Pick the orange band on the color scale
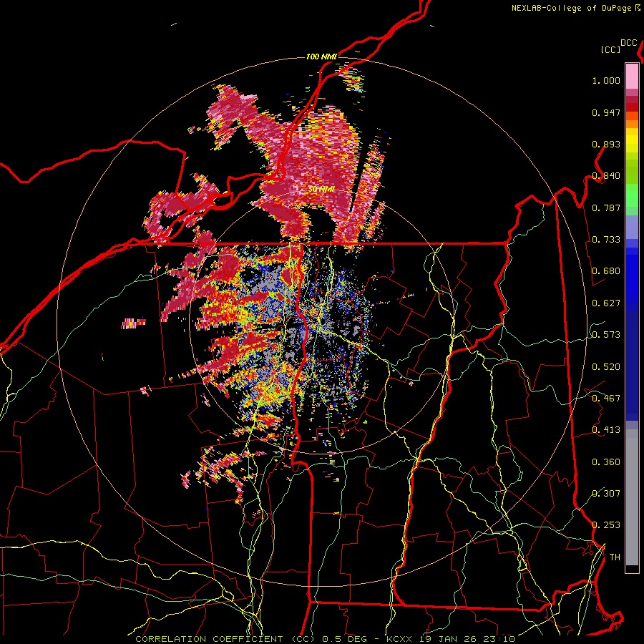Screen dimensions: 644x644 click(632, 124)
